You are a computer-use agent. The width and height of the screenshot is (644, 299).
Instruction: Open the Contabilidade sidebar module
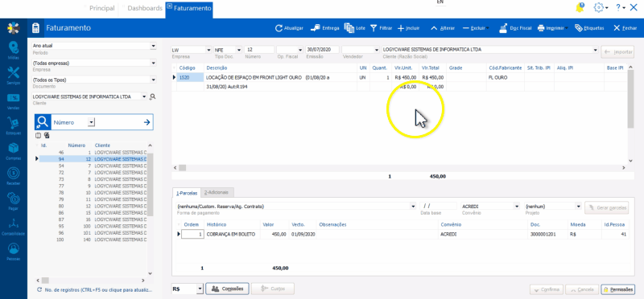pos(14,227)
